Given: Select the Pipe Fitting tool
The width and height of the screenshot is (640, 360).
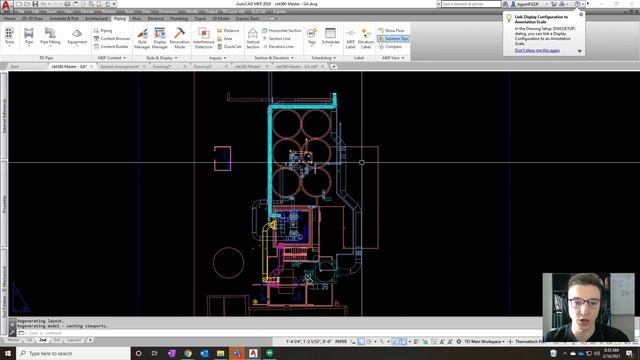Looking at the screenshot, I should coord(50,37).
